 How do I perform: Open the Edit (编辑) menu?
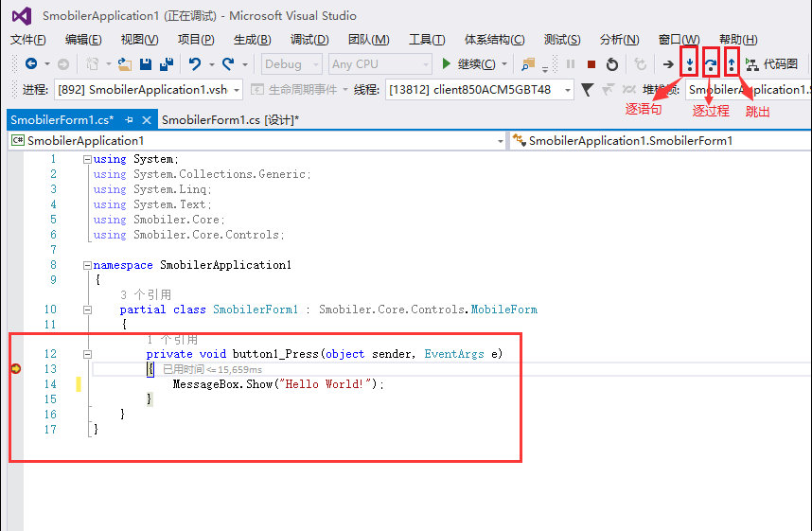[x=83, y=40]
